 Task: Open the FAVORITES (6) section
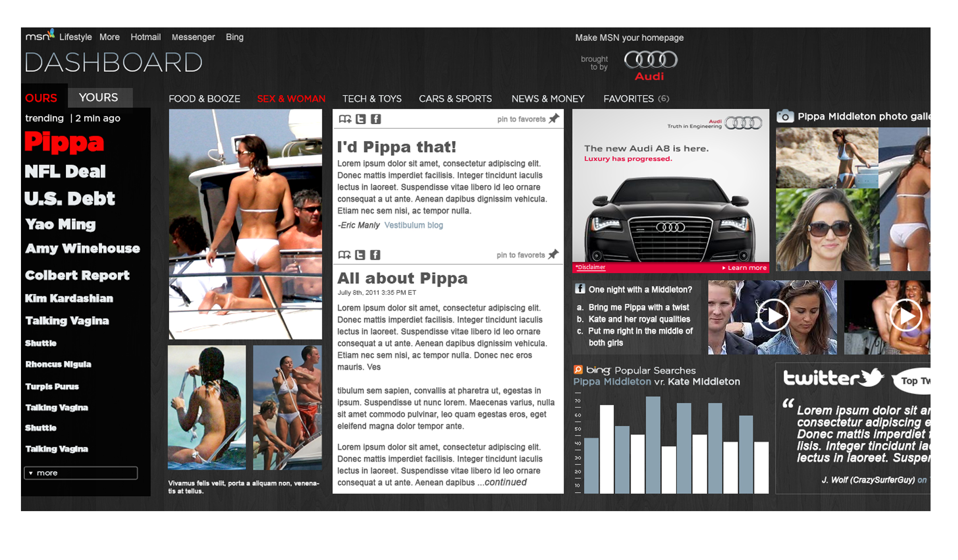[x=636, y=99]
